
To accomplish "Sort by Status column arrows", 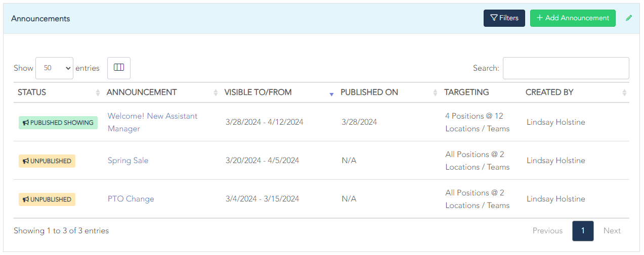I will coord(98,92).
